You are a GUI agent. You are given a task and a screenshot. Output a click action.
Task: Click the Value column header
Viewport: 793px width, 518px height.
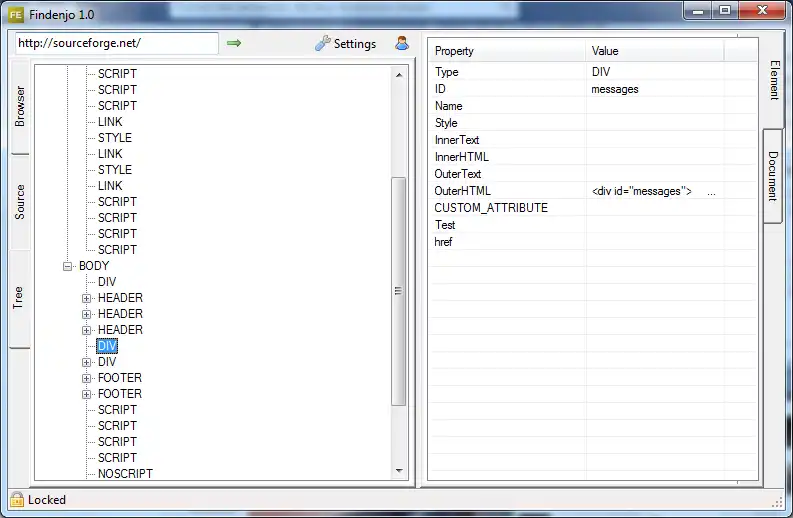(x=655, y=51)
